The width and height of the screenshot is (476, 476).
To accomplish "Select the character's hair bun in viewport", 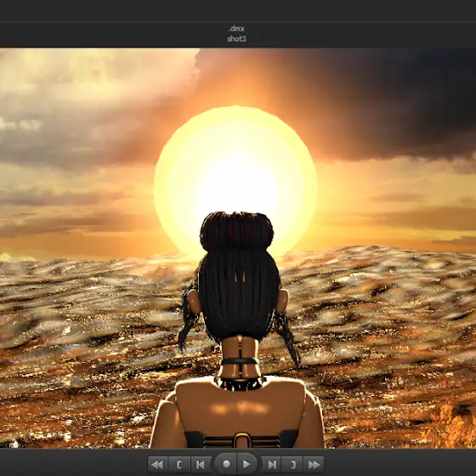I will pos(237,231).
